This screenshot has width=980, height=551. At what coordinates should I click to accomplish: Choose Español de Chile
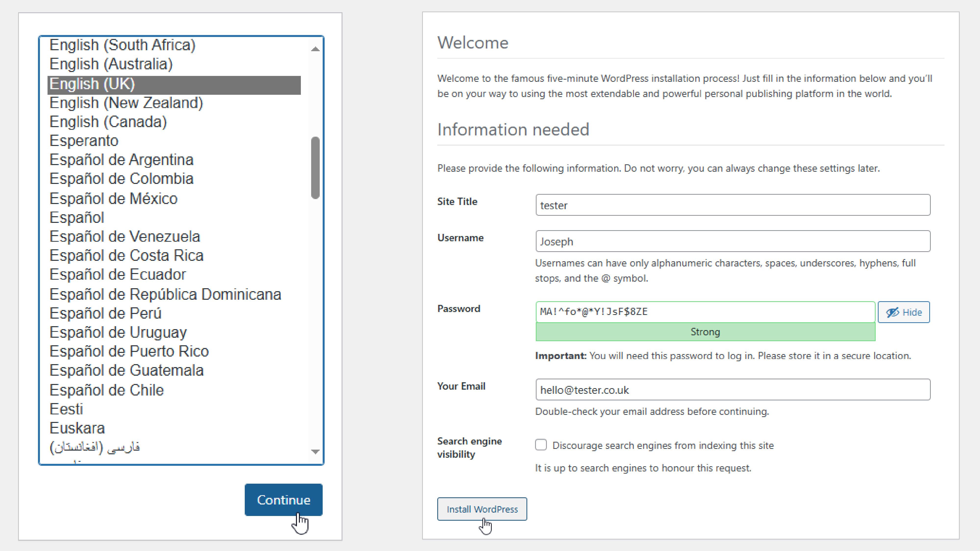click(174, 391)
